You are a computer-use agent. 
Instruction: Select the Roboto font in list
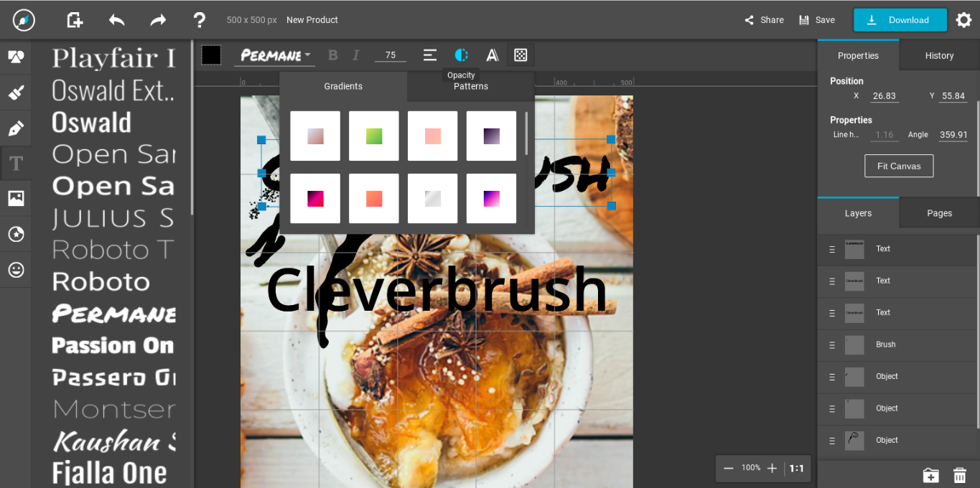(x=101, y=281)
